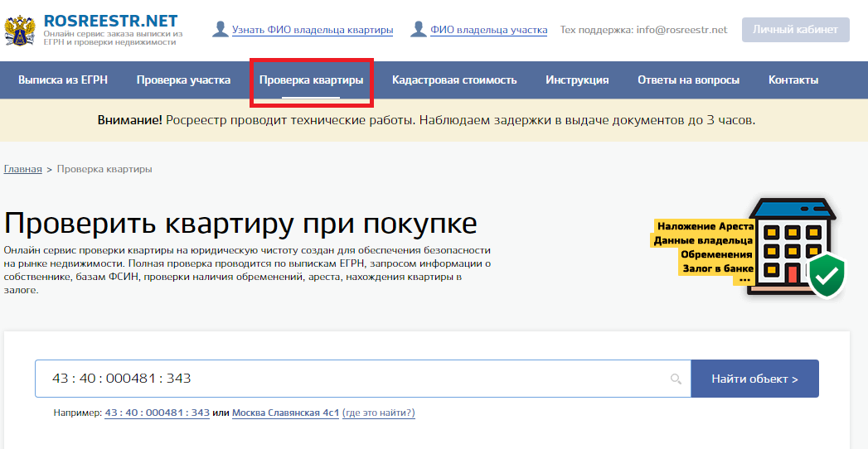This screenshot has width=868, height=449.
Task: Click 'Залог в банке' label on illustration
Action: click(717, 268)
